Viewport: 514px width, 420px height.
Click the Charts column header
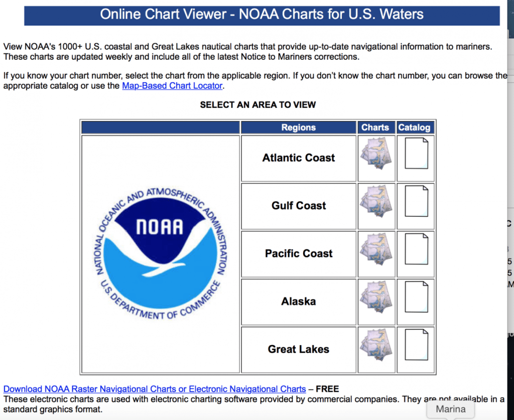[375, 127]
